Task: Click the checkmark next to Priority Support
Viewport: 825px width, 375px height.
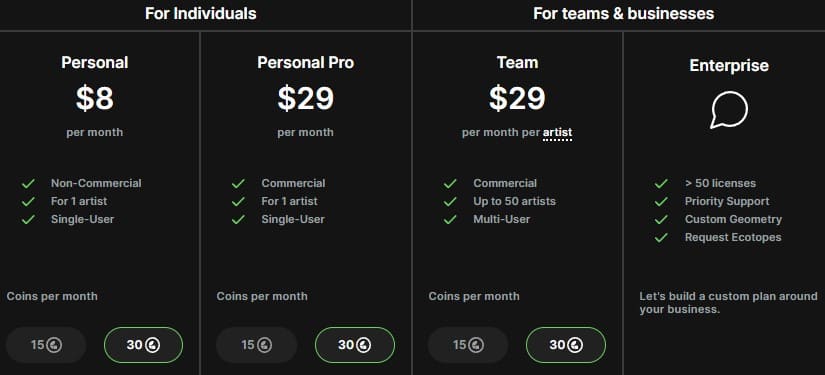Action: (x=661, y=201)
